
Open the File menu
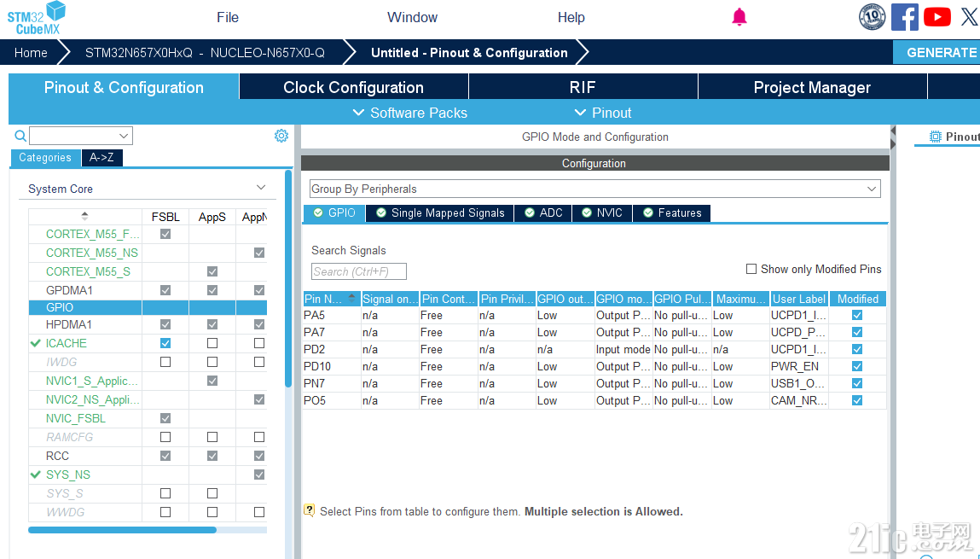[x=228, y=18]
